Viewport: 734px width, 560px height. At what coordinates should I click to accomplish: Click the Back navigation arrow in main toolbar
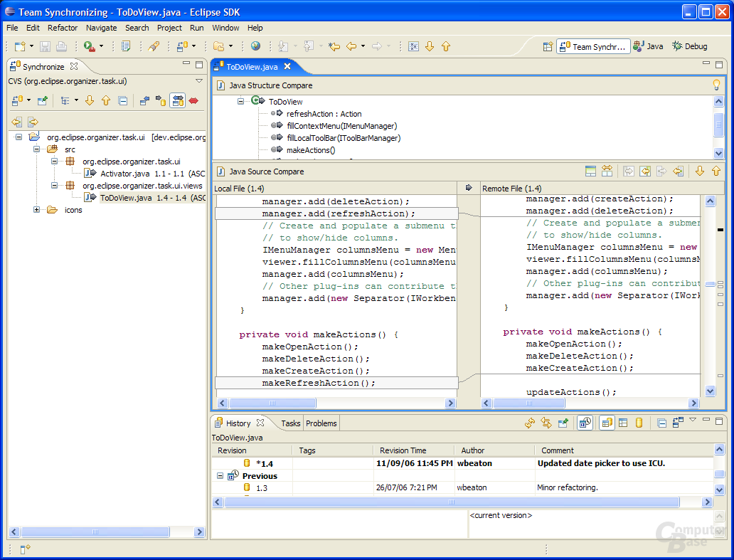(351, 46)
